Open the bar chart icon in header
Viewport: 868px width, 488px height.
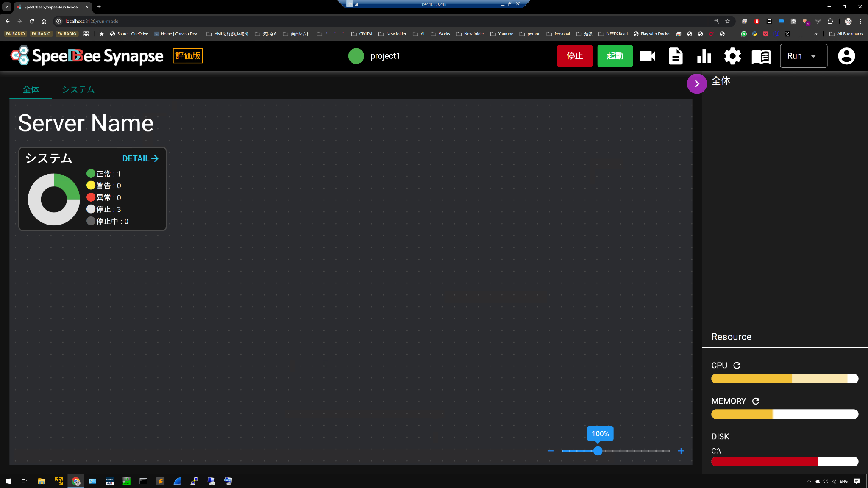(x=704, y=56)
